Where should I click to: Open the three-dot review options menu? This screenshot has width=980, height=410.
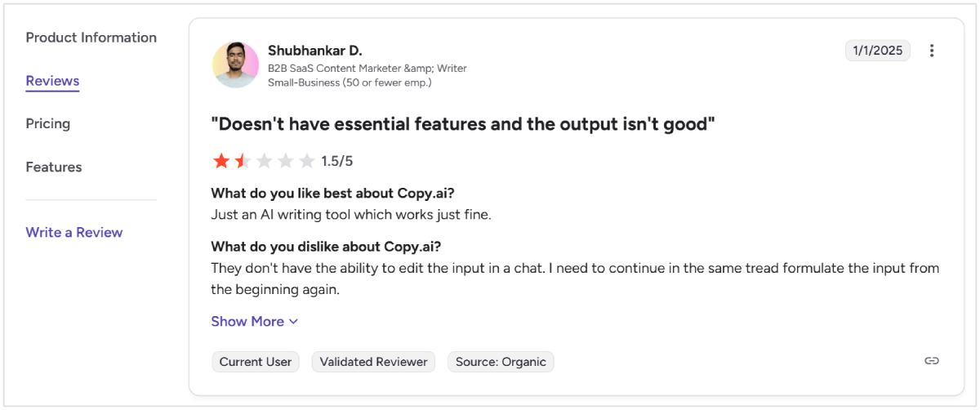932,51
